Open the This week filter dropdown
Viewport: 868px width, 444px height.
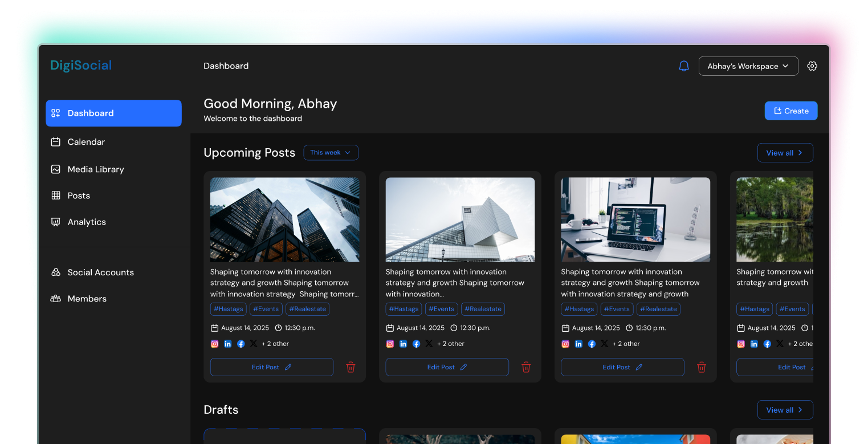[331, 153]
